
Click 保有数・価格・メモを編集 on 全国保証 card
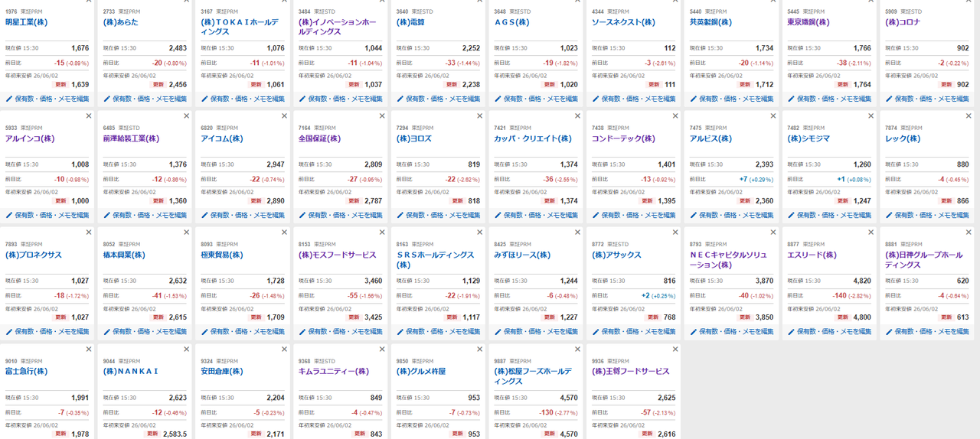345,216
